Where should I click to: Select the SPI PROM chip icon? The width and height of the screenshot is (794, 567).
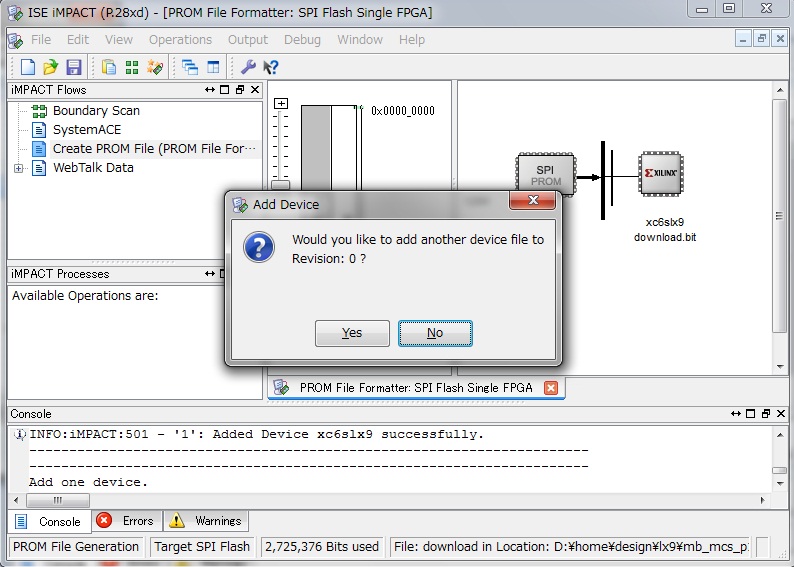545,174
